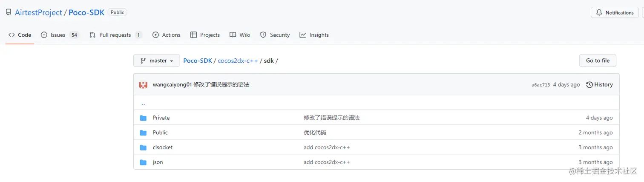Click the History clock icon
Screen dimensions: 644x182
tap(589, 84)
